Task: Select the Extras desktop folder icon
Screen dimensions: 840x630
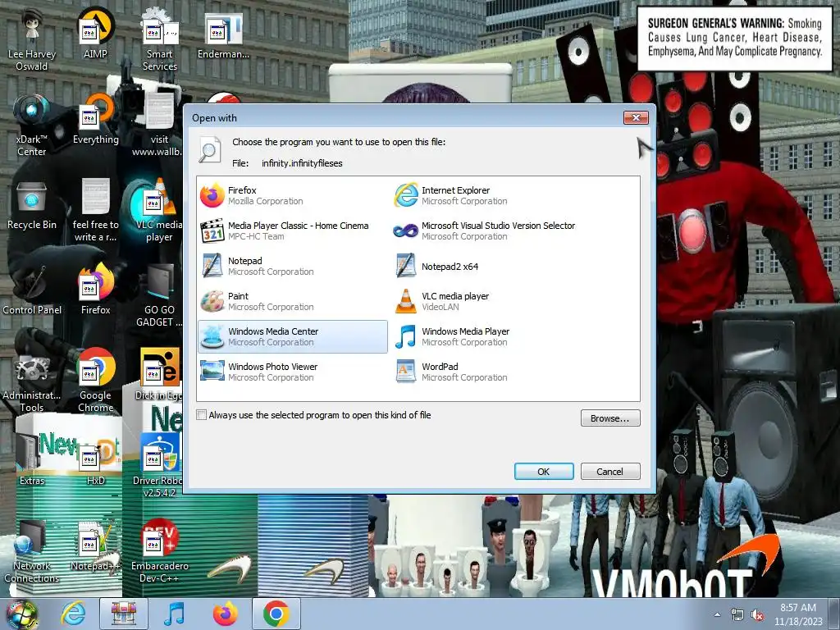Action: 32,459
